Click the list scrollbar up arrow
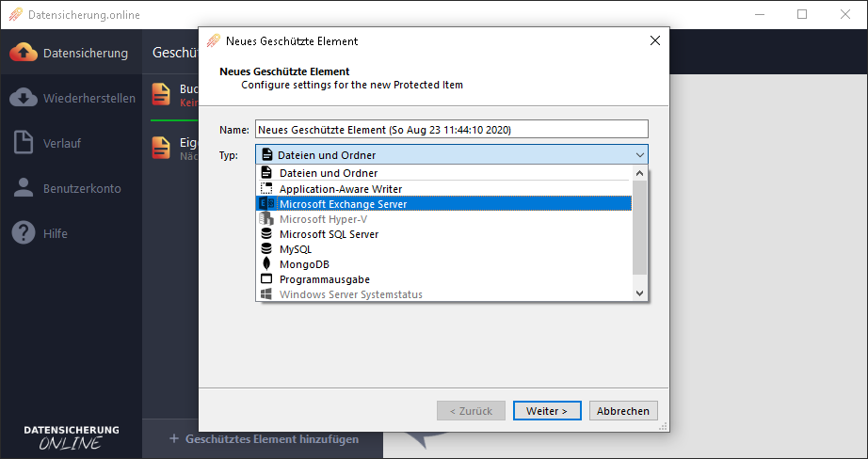 tap(640, 173)
